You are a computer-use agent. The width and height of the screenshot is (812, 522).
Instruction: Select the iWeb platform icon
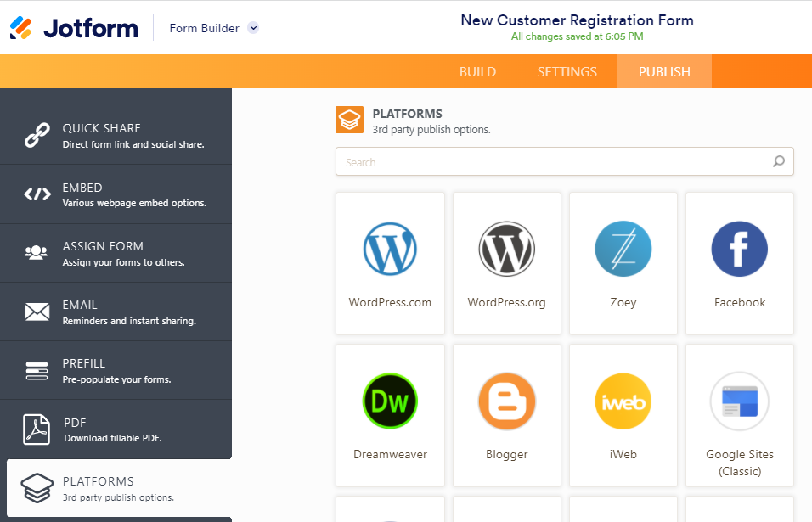pos(623,401)
